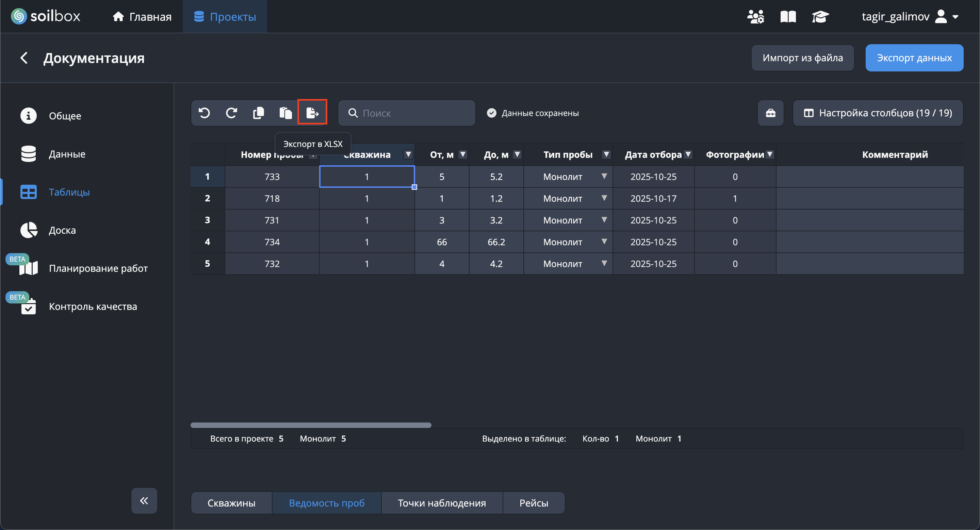The height and width of the screenshot is (530, 980).
Task: Open tagir_galimov account menu arrow
Action: (955, 17)
